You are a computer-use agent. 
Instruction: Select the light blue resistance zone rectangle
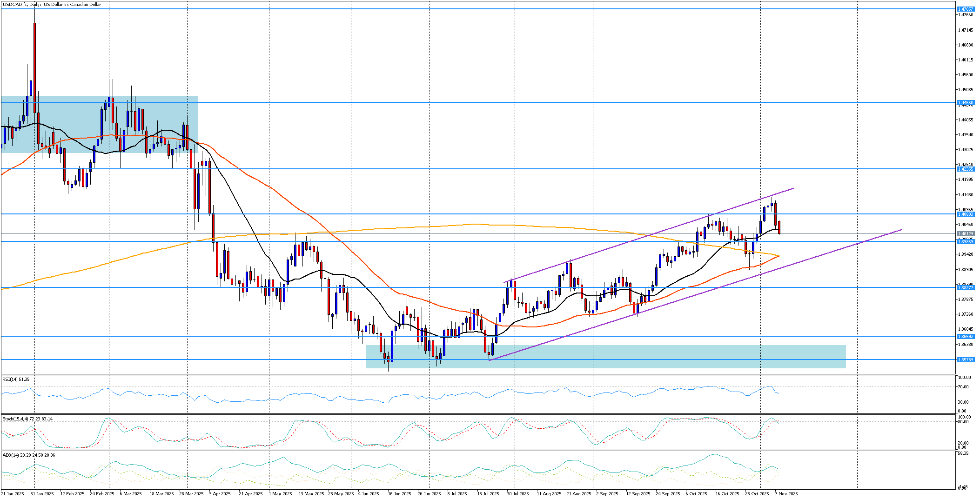click(100, 125)
